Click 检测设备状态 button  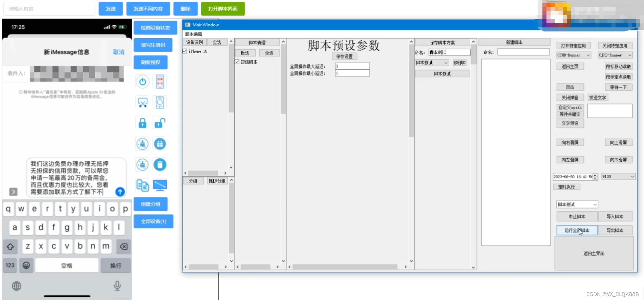(155, 28)
